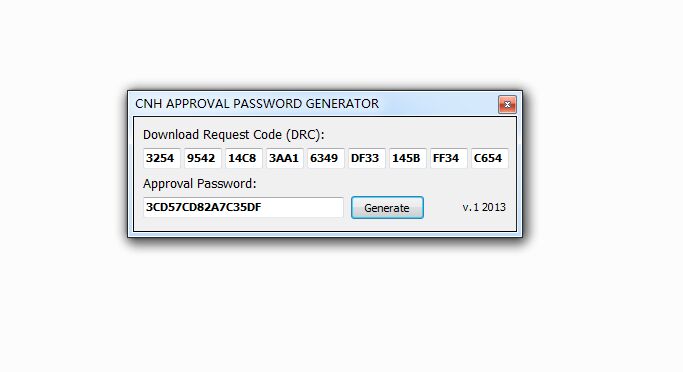Screen dimensions: 683x372
Task: Click into the 14C8 code box
Action: [243, 158]
